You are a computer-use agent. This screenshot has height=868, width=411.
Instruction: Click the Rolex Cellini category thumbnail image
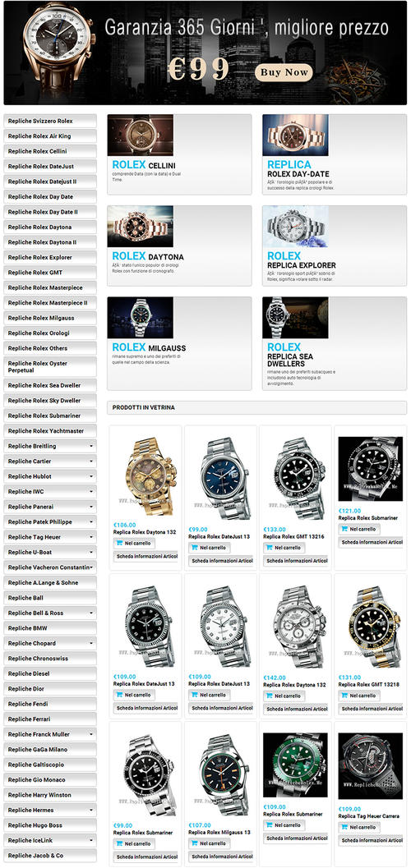[x=140, y=135]
